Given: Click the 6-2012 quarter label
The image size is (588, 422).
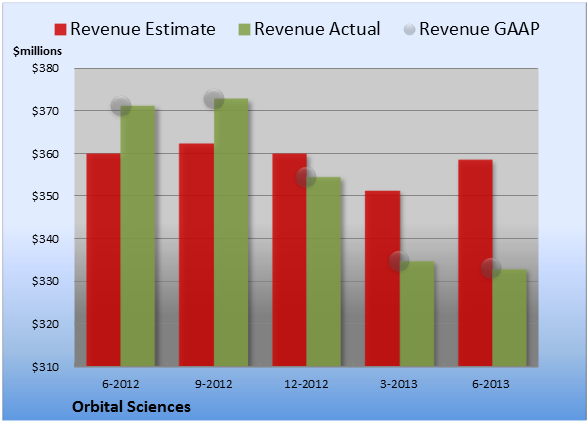Looking at the screenshot, I should point(121,384).
